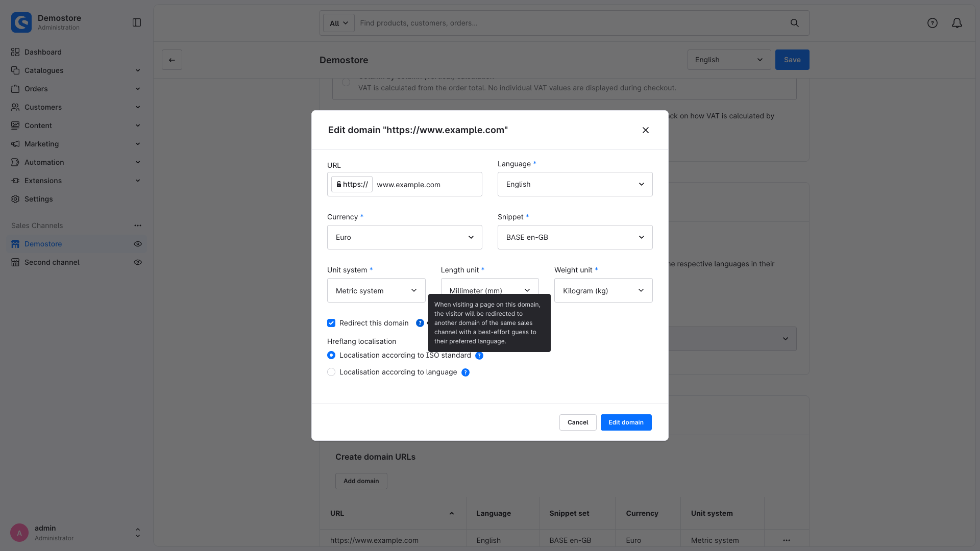Sort the table by URL column header
Image resolution: width=980 pixels, height=551 pixels.
(x=393, y=513)
